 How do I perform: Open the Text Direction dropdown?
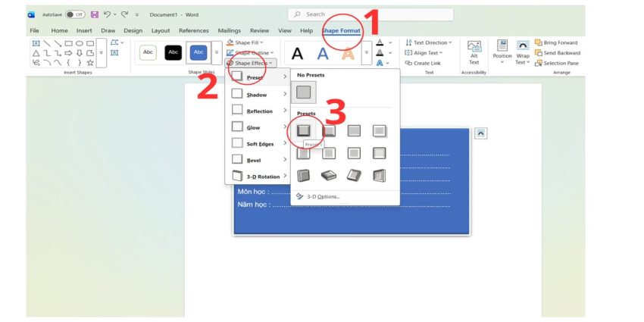pos(429,42)
